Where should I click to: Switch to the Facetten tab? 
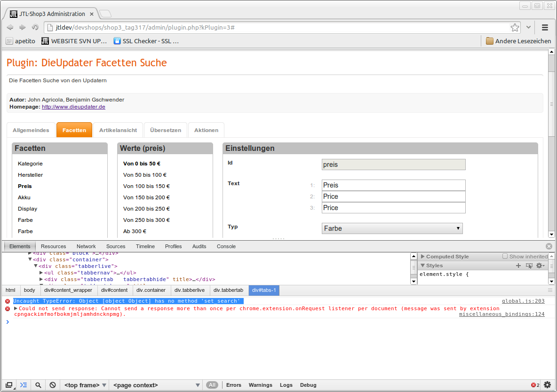point(74,130)
